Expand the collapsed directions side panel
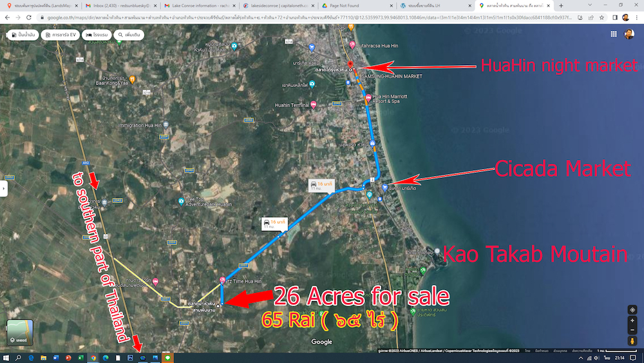 coord(4,189)
